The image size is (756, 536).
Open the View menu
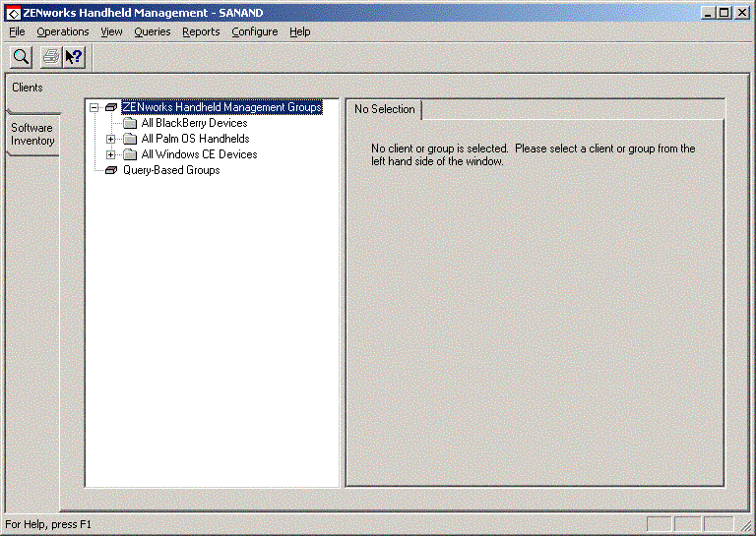tap(111, 31)
